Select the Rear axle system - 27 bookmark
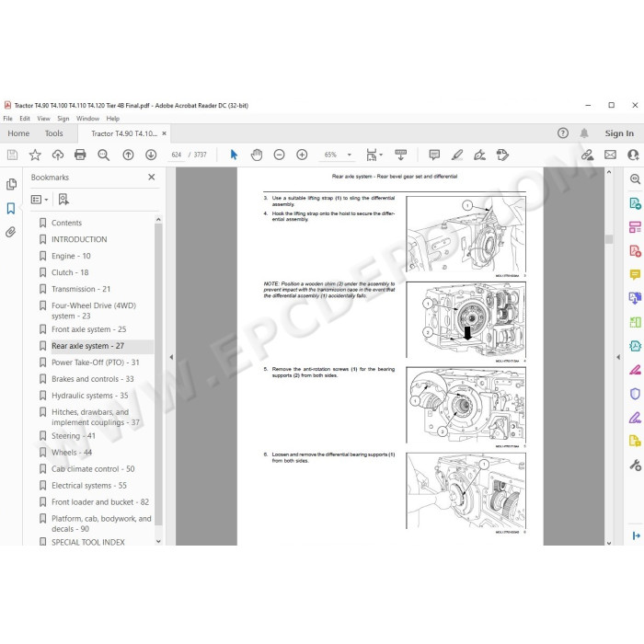Image resolution: width=644 pixels, height=644 pixels. tap(88, 346)
